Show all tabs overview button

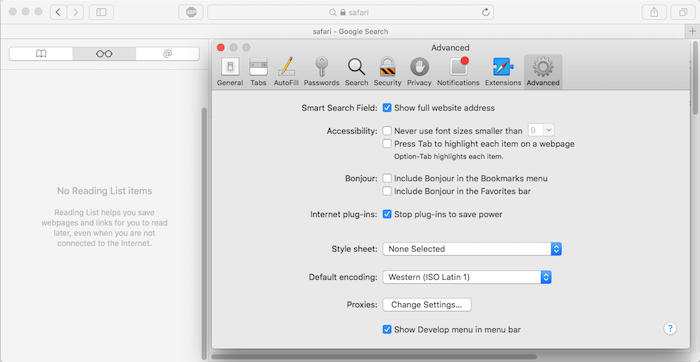tap(683, 12)
